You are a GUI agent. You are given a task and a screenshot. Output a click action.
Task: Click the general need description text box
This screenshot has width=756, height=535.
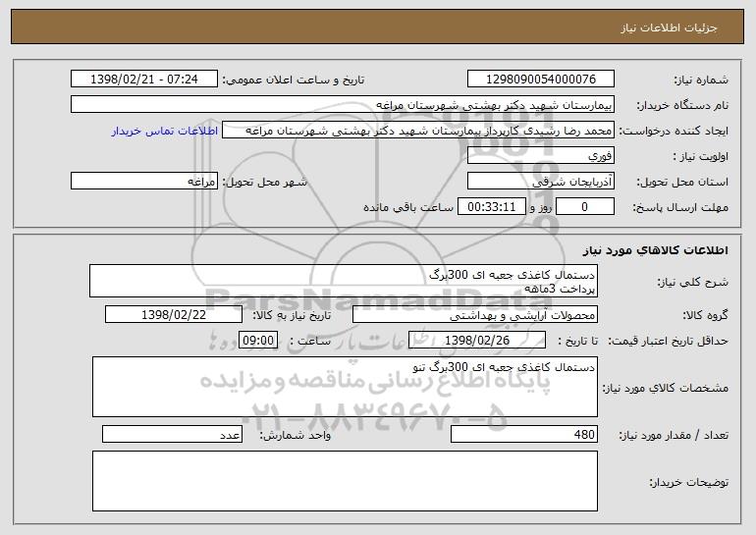click(344, 281)
